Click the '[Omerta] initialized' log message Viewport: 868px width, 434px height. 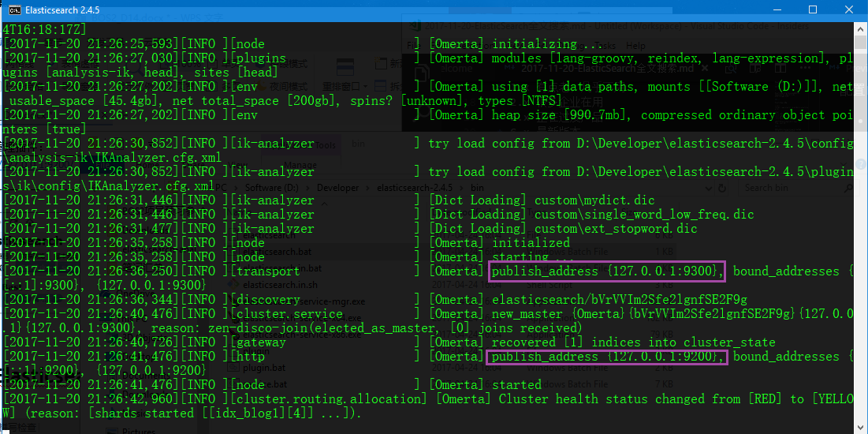coord(499,243)
